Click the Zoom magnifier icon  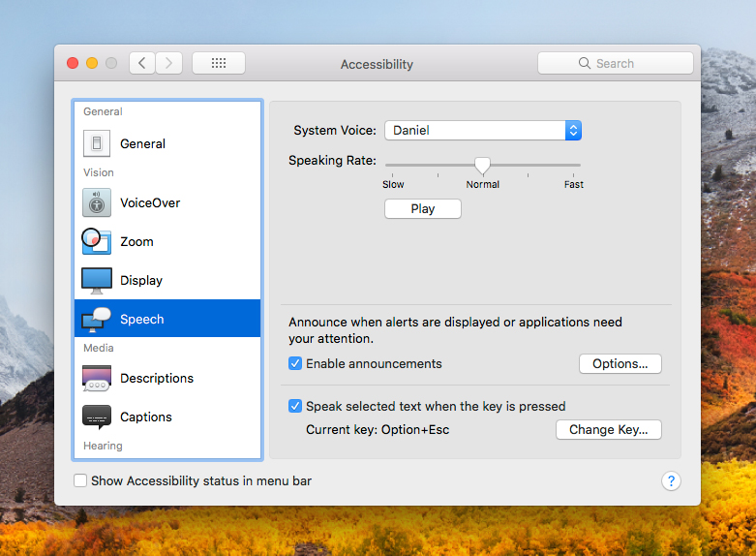(x=96, y=241)
